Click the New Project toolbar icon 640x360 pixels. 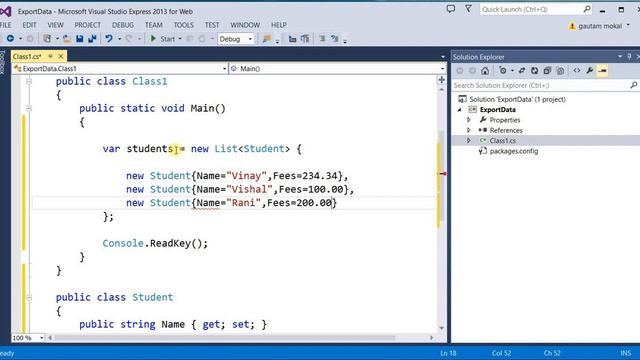(x=47, y=39)
